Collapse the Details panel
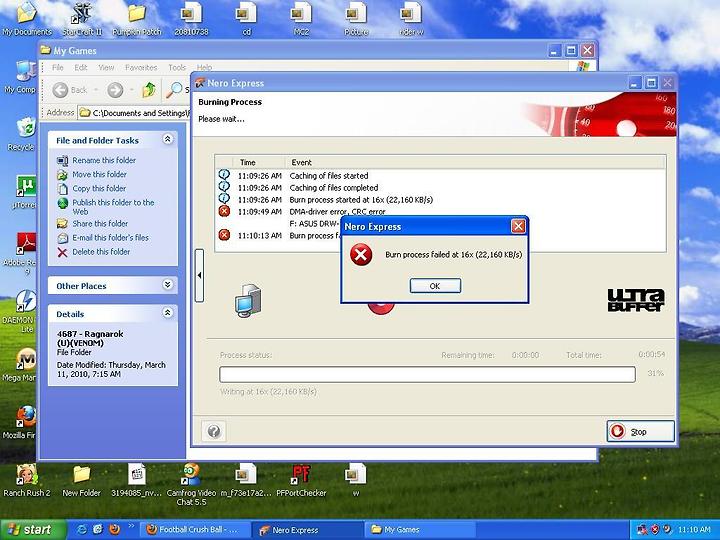The width and height of the screenshot is (720, 540). 168,313
